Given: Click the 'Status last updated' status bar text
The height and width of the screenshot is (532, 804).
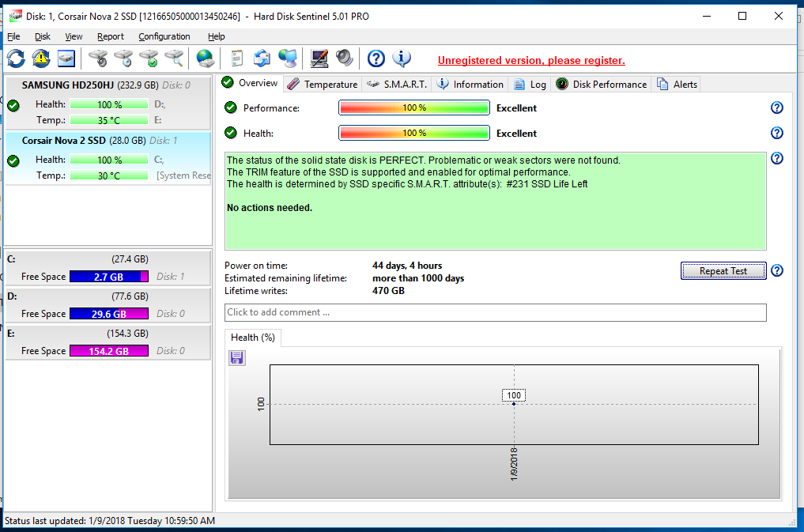Looking at the screenshot, I should (110, 521).
